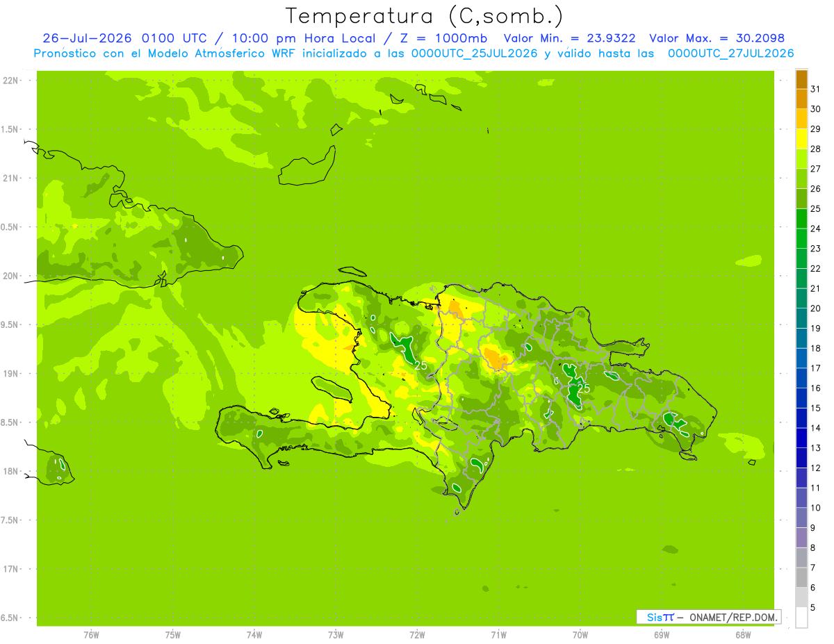Viewport: 834px width, 644px height.
Task: Click the '0000UTC_27JUL2026' valid-until time text
Action: click(x=730, y=53)
